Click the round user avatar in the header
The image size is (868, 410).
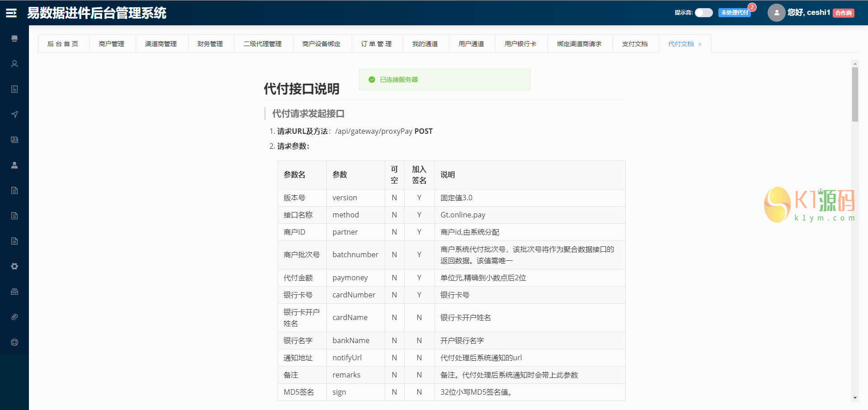pos(776,13)
